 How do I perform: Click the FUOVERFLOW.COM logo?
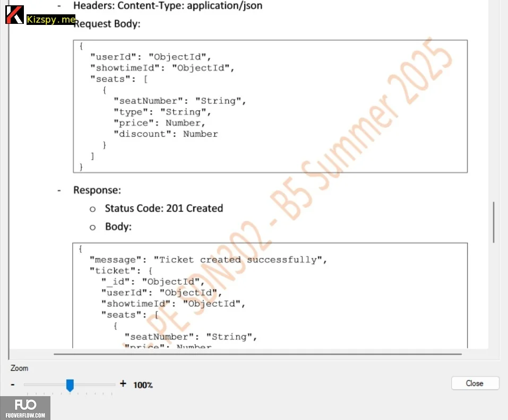25,408
